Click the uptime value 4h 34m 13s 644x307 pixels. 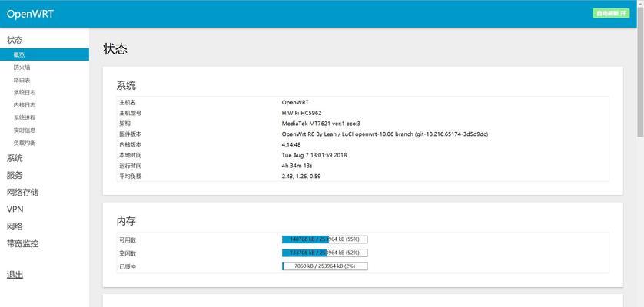point(297,166)
